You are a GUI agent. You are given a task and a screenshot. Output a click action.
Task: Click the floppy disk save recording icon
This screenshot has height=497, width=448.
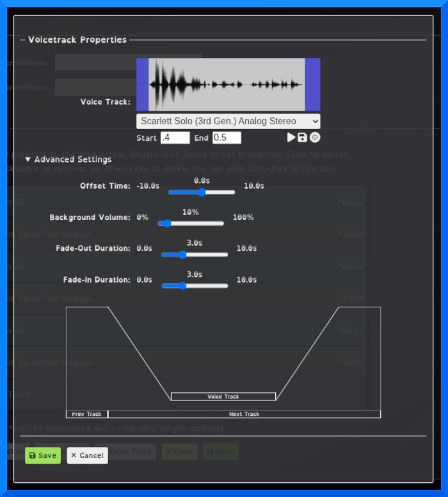[x=302, y=138]
